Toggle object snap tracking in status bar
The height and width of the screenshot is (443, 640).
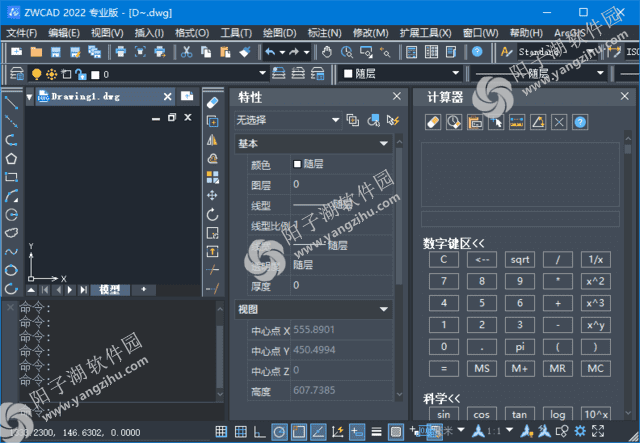pos(318,432)
